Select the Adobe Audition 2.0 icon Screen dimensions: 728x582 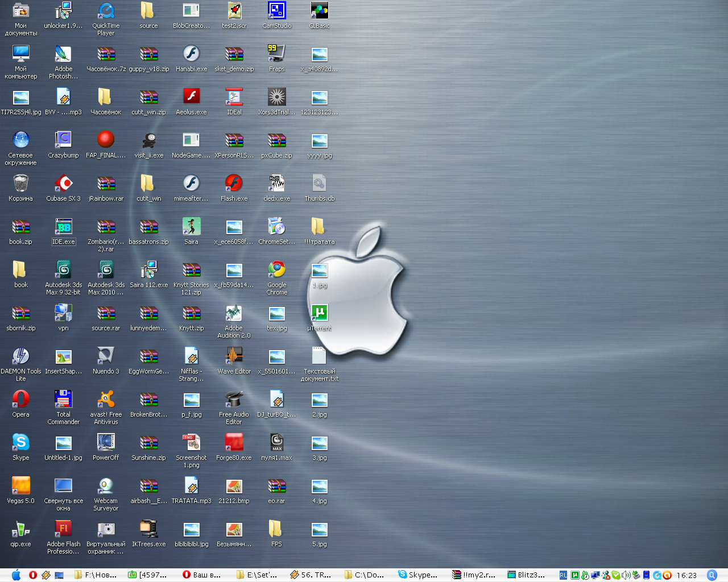[x=234, y=313]
